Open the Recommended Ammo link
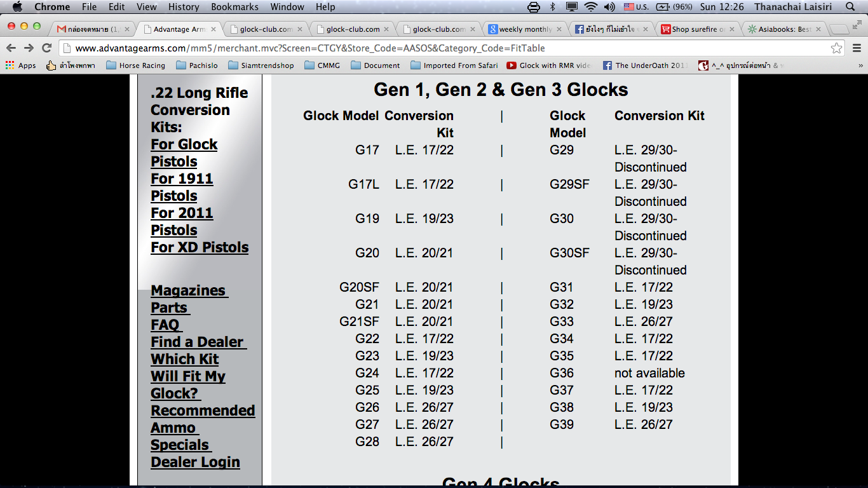The image size is (868, 488). tap(203, 419)
